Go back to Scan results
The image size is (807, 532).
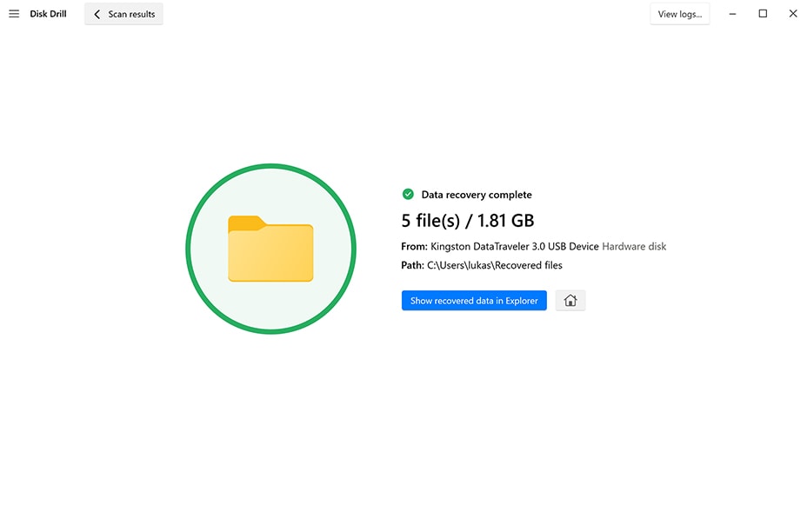point(123,14)
